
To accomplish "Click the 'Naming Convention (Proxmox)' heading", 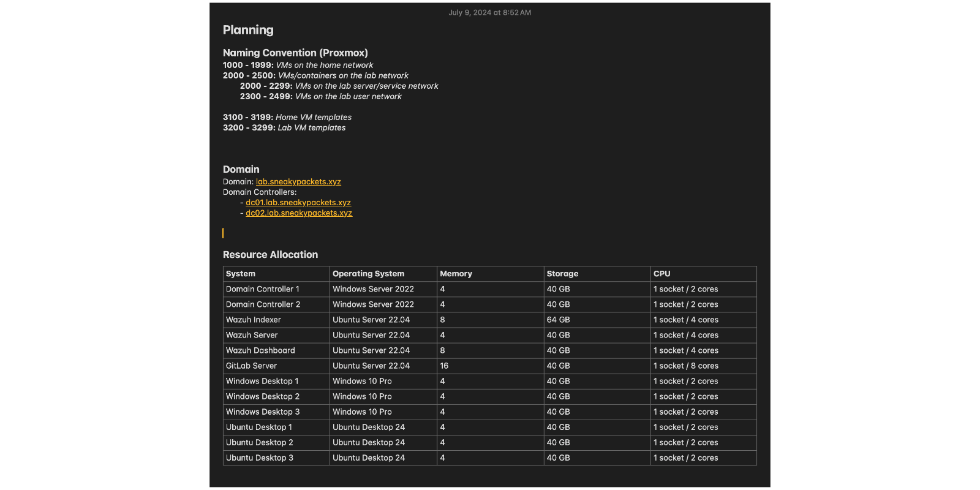I will 295,53.
